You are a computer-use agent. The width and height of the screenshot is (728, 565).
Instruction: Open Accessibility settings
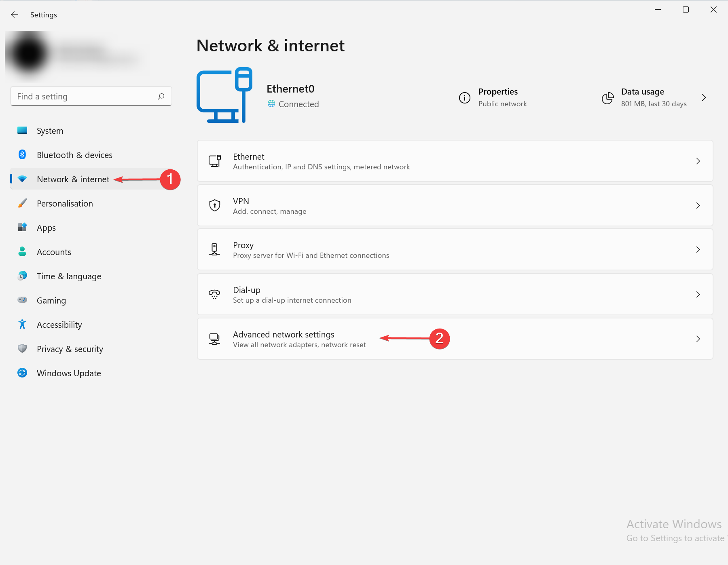pos(91,325)
